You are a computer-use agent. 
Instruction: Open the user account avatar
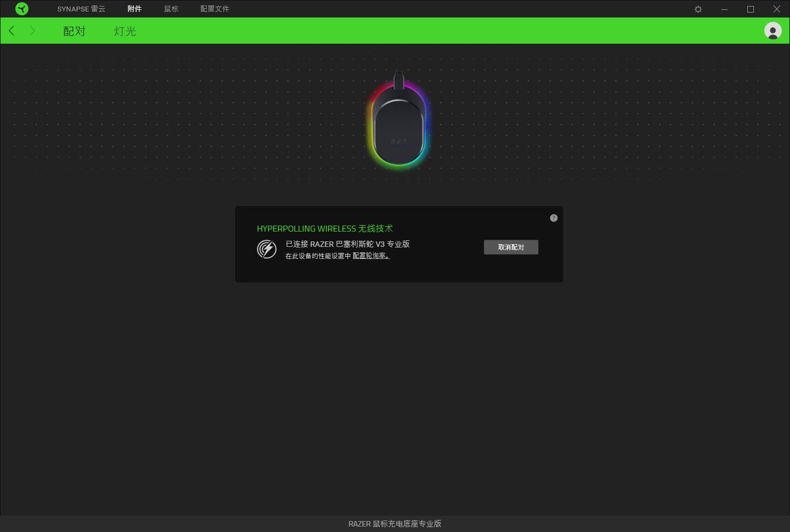pos(773,31)
